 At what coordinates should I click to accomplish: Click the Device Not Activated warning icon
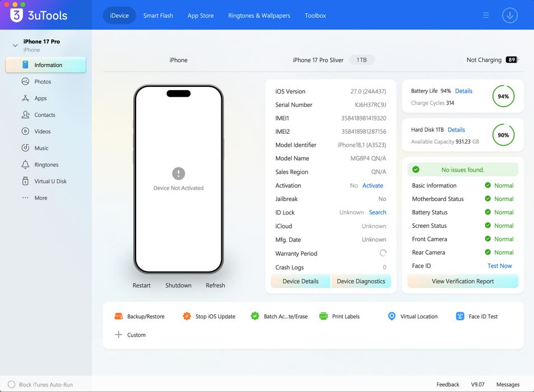[178, 174]
